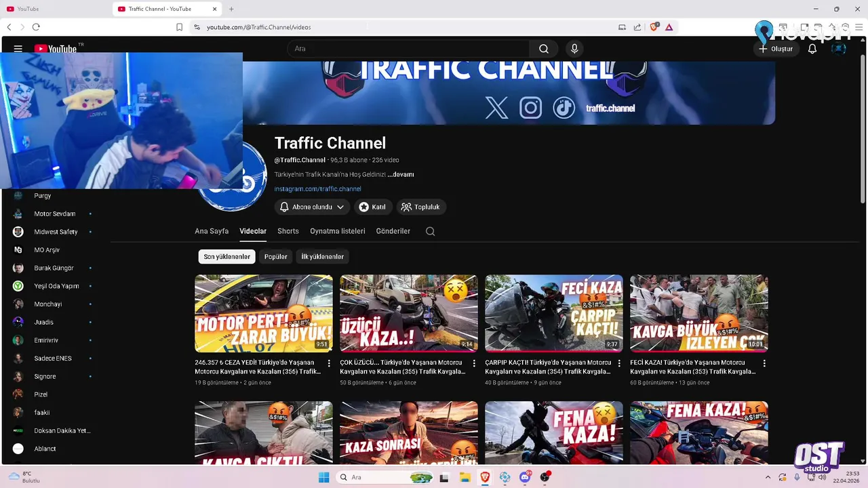
Task: Play the MOTOR PERT ZARAR BÜYÜK thumbnail
Action: tap(264, 314)
